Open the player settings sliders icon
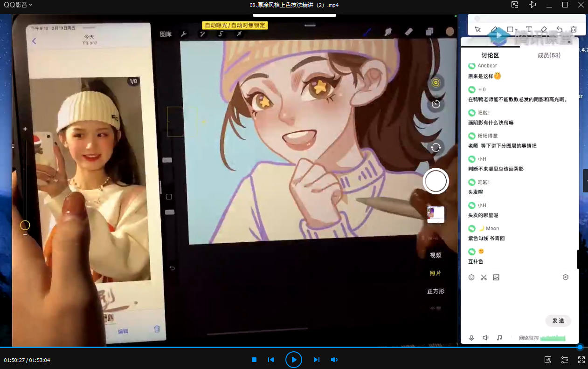This screenshot has width=588, height=369. 565,360
